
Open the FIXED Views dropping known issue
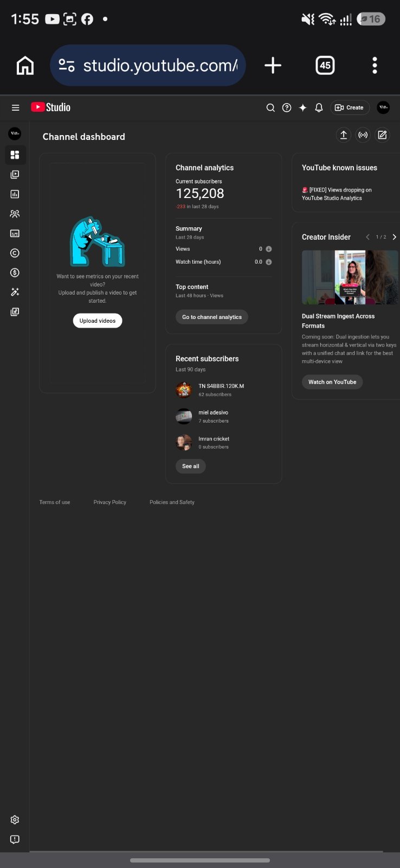coord(337,194)
